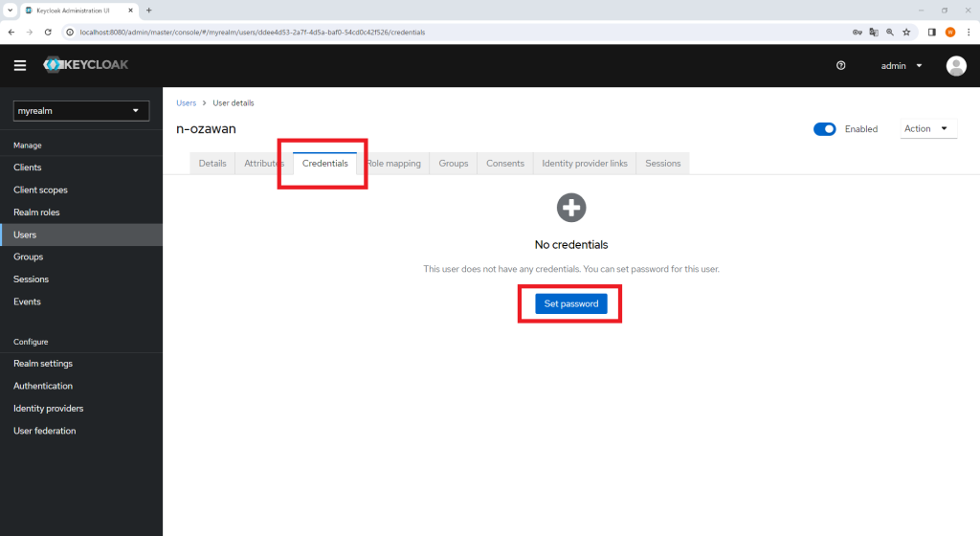Toggle the Enabled user switch
The width and height of the screenshot is (980, 536).
pyautogui.click(x=824, y=128)
